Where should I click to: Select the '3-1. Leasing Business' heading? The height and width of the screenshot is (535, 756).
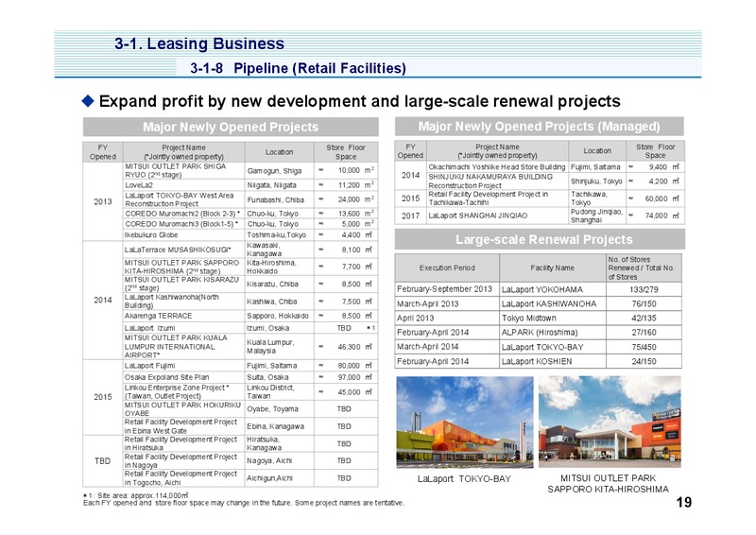[199, 43]
